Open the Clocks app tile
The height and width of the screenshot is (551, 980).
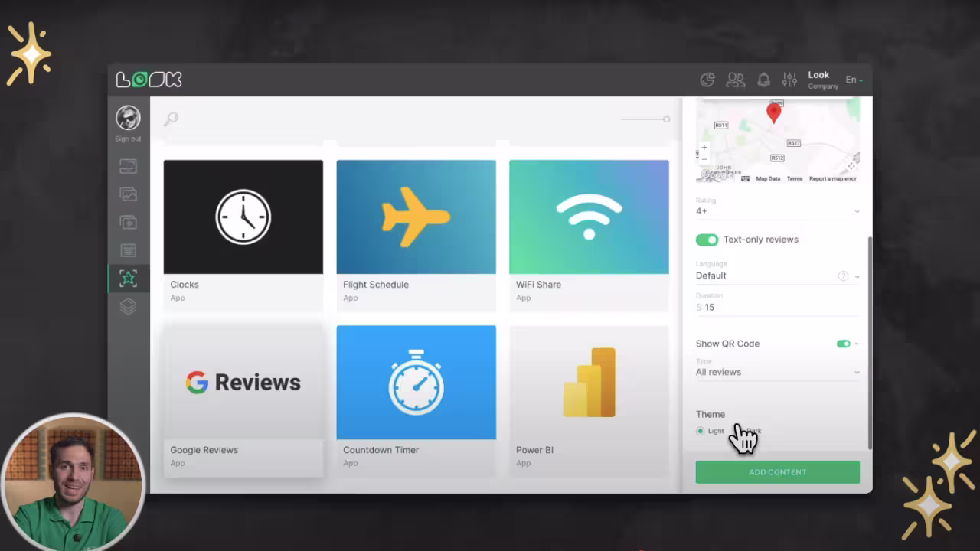pos(243,235)
